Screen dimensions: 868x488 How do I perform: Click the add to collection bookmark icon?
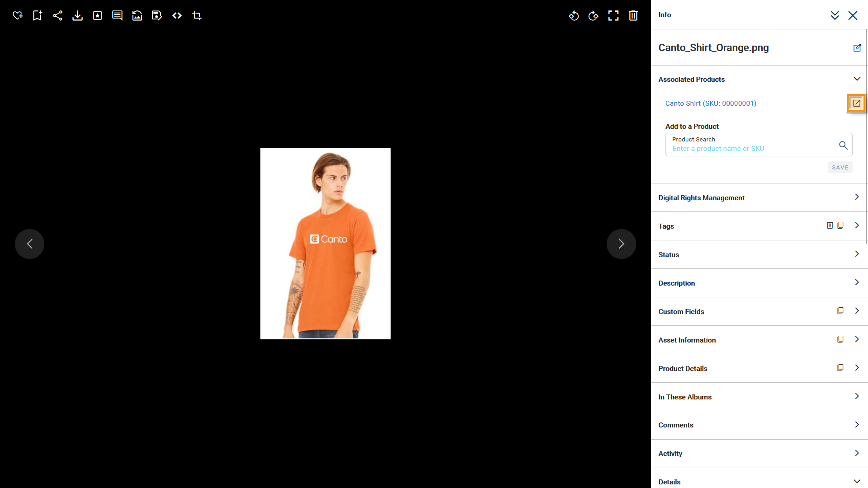(38, 16)
